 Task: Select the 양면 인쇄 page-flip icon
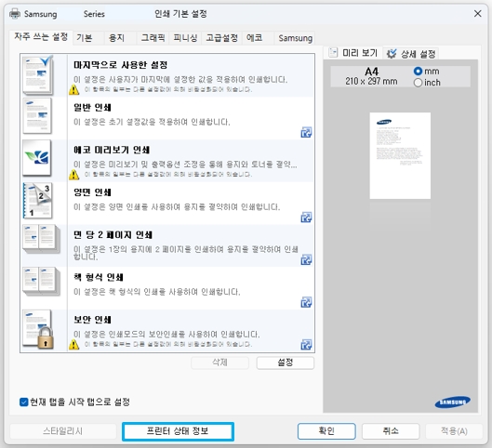(x=37, y=201)
